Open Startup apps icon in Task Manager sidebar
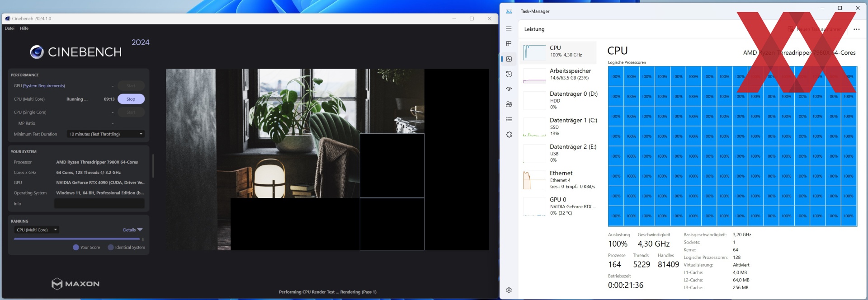The height and width of the screenshot is (300, 868). [509, 89]
